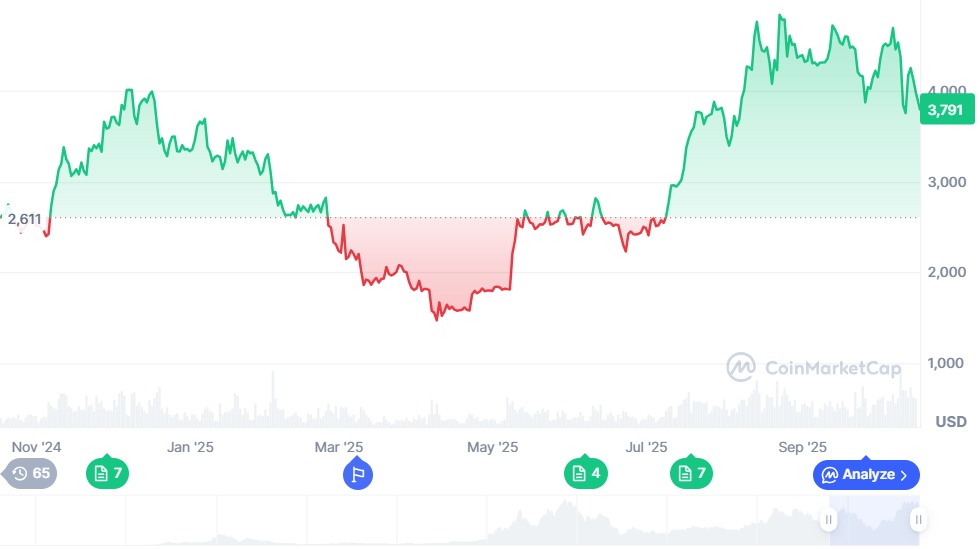Click the gray history badge showing 65
This screenshot has width=980, height=549.
click(31, 474)
